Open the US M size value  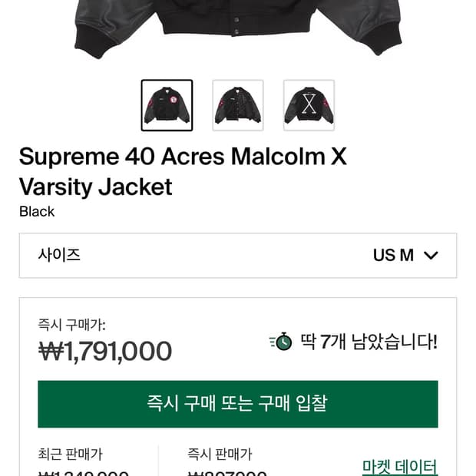point(393,256)
